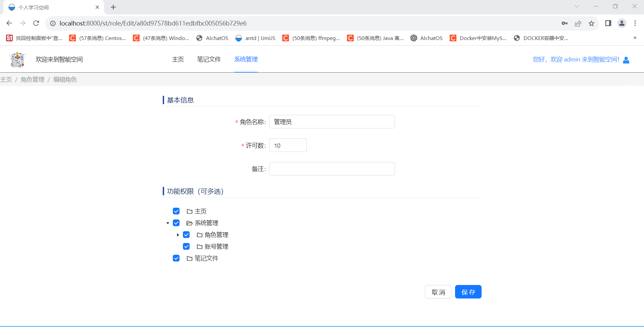Click the folder icon beside 角色管理

tap(200, 235)
